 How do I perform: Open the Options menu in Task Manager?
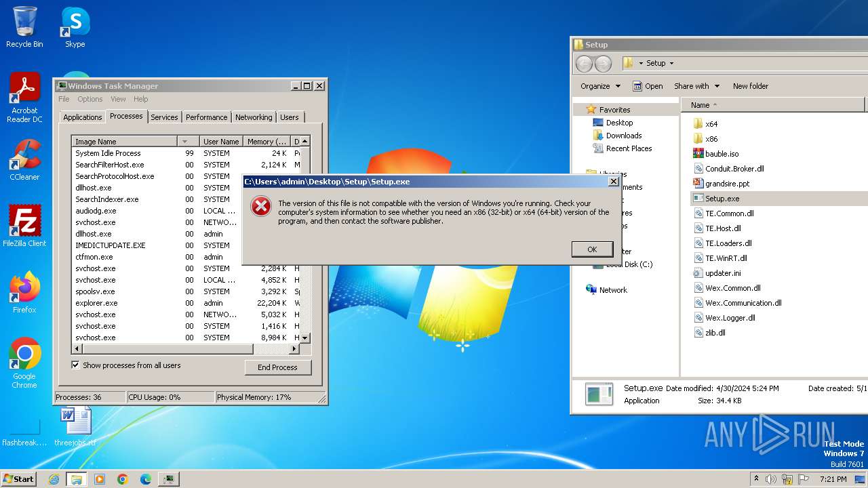(x=90, y=99)
